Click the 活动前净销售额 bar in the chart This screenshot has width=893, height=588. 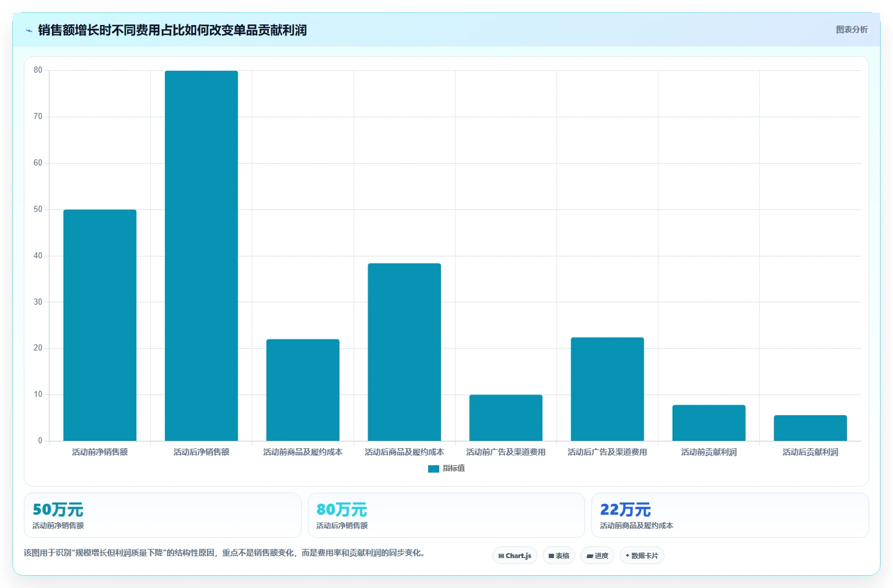tap(100, 325)
